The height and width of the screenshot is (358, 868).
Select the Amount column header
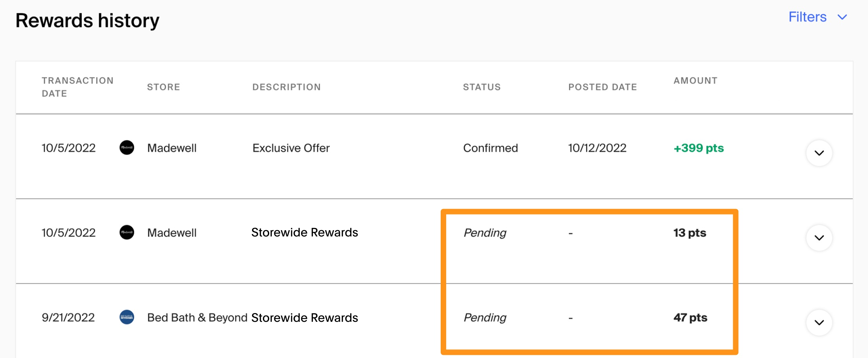(695, 81)
